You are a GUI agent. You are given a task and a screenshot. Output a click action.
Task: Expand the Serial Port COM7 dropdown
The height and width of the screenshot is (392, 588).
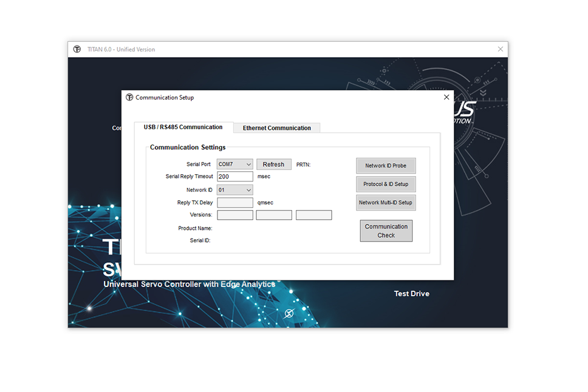pyautogui.click(x=248, y=164)
